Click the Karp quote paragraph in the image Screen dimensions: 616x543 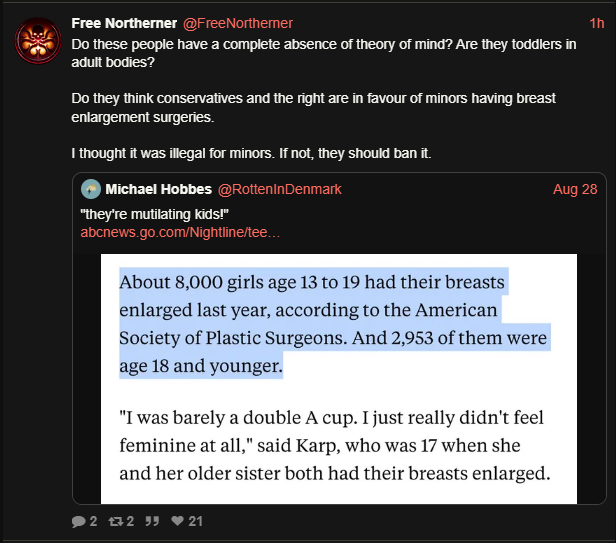(333, 444)
